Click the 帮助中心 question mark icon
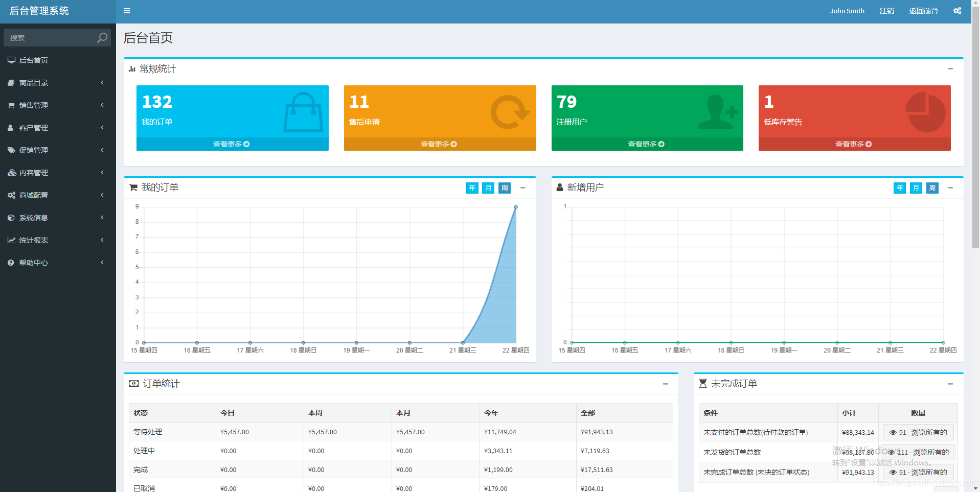This screenshot has width=980, height=492. 11,262
